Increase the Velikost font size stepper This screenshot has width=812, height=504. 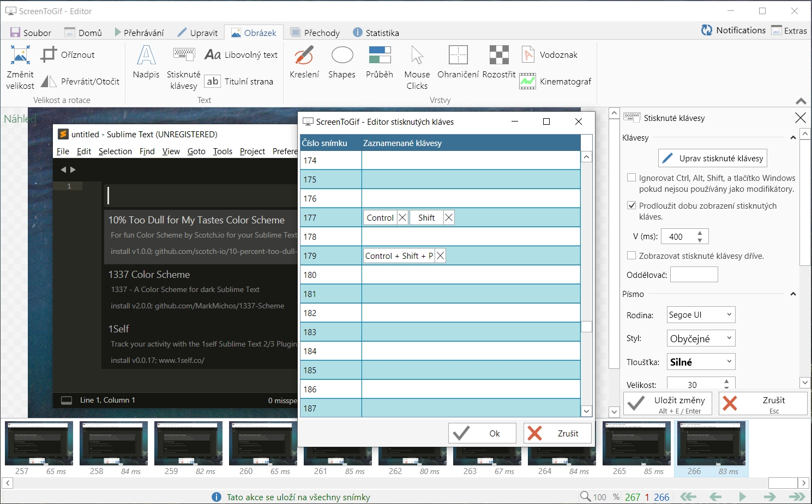726,381
